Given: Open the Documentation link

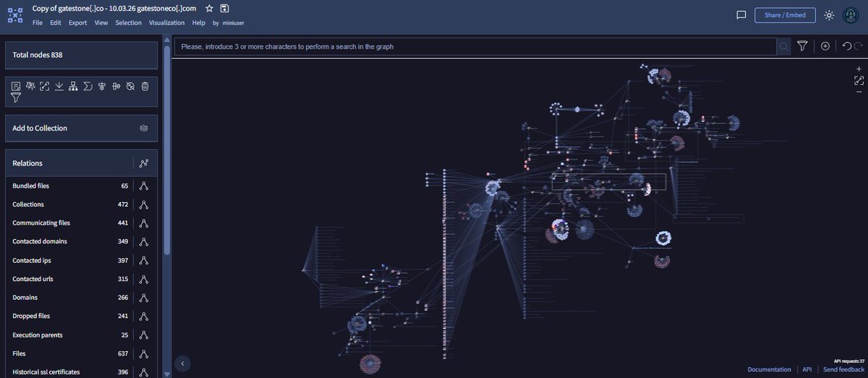Looking at the screenshot, I should [x=770, y=369].
